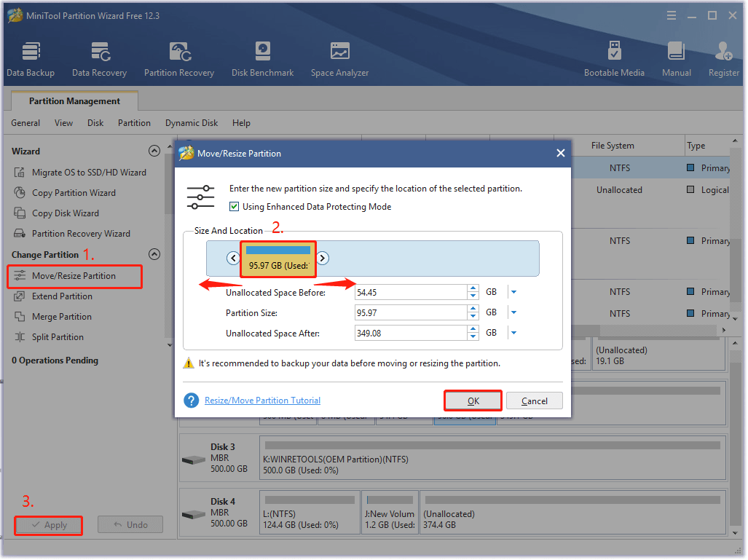Select J:New Volume partition on Disk 4

(390, 512)
